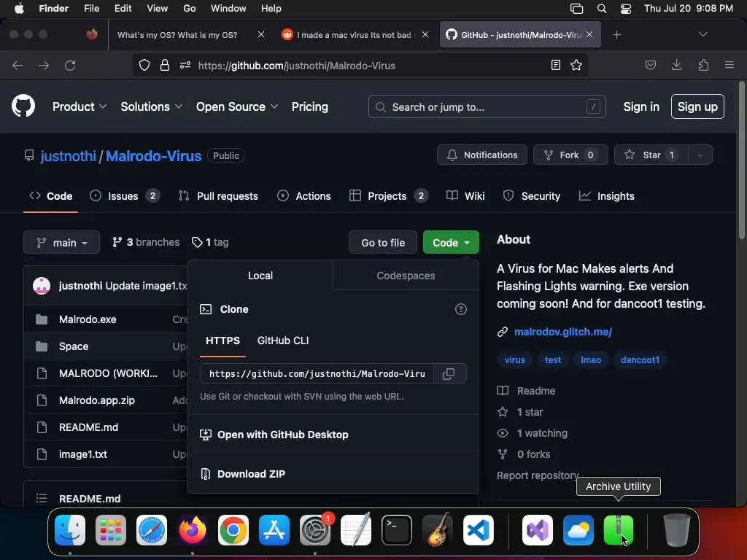The width and height of the screenshot is (747, 560).
Task: Open the Finder File menu
Action: pyautogui.click(x=91, y=9)
